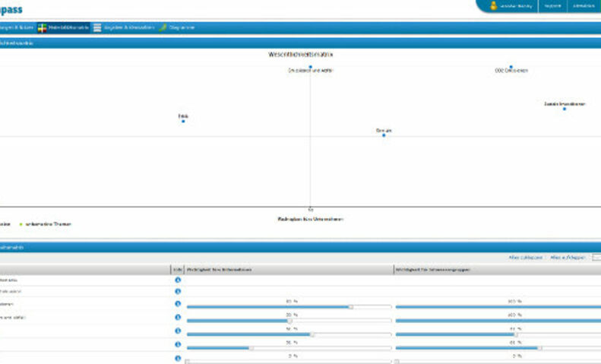Image resolution: width=601 pixels, height=364 pixels.
Task: Click the Info column header
Action: click(x=177, y=270)
